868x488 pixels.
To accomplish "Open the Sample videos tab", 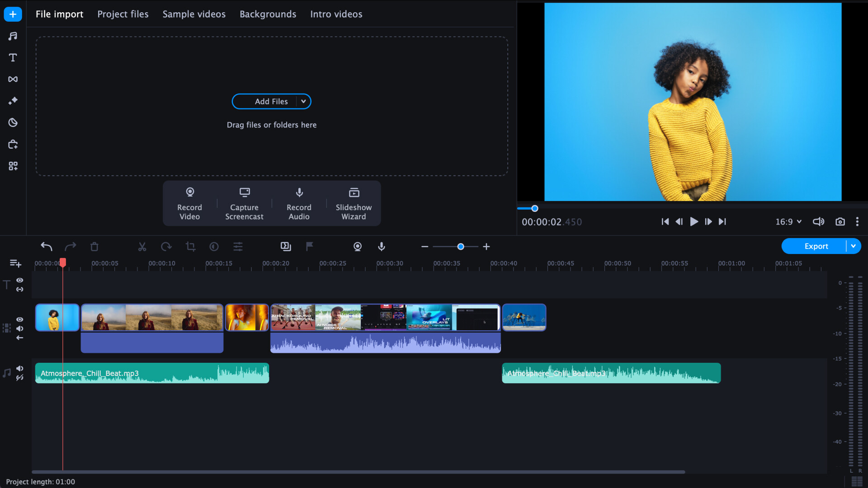I will (194, 14).
